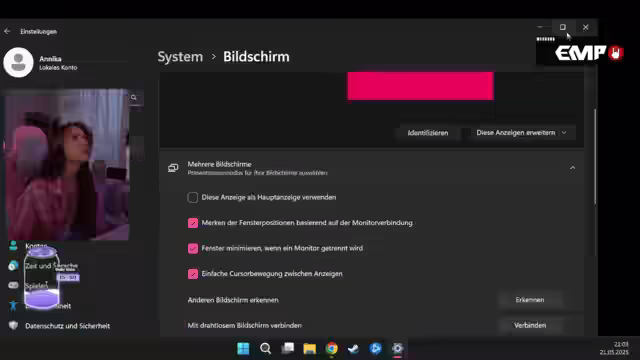Click the Zeit und Sprache globe icon
Image resolution: width=640 pixels, height=360 pixels.
(13, 266)
